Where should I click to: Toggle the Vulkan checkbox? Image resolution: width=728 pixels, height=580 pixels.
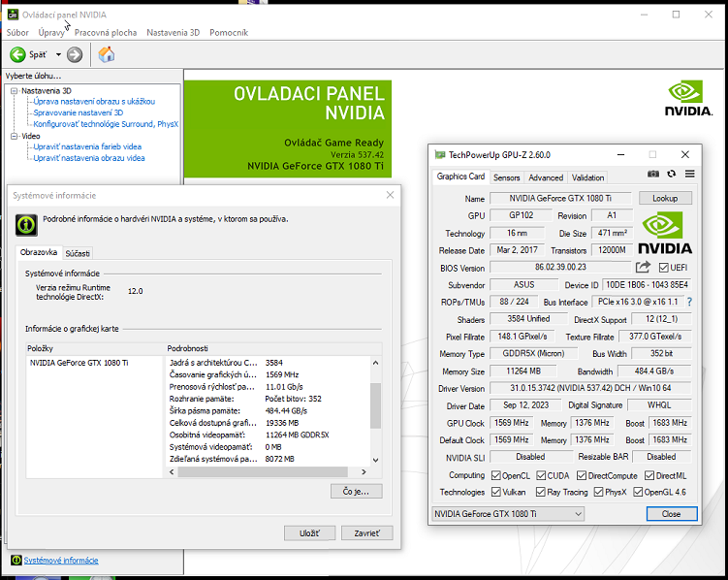(x=496, y=492)
